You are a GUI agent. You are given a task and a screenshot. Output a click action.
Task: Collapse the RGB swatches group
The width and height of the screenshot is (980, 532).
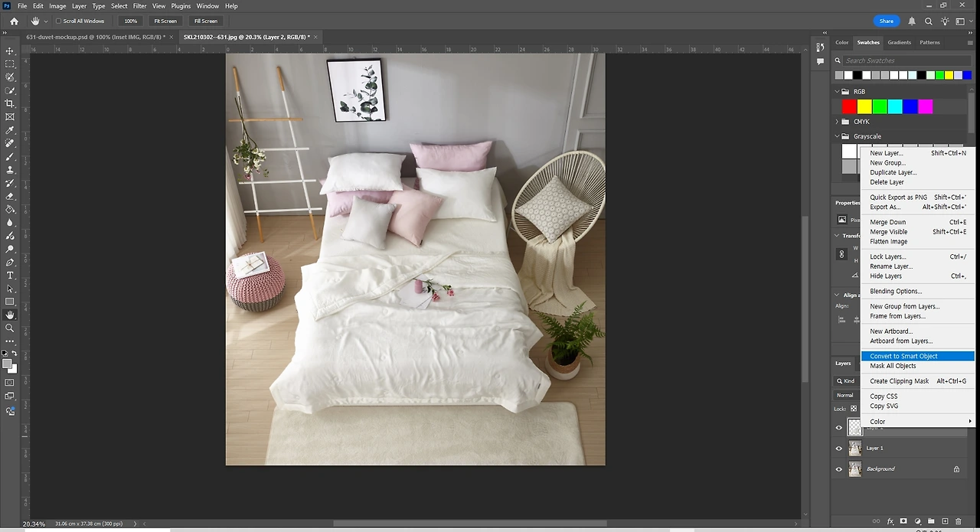836,91
